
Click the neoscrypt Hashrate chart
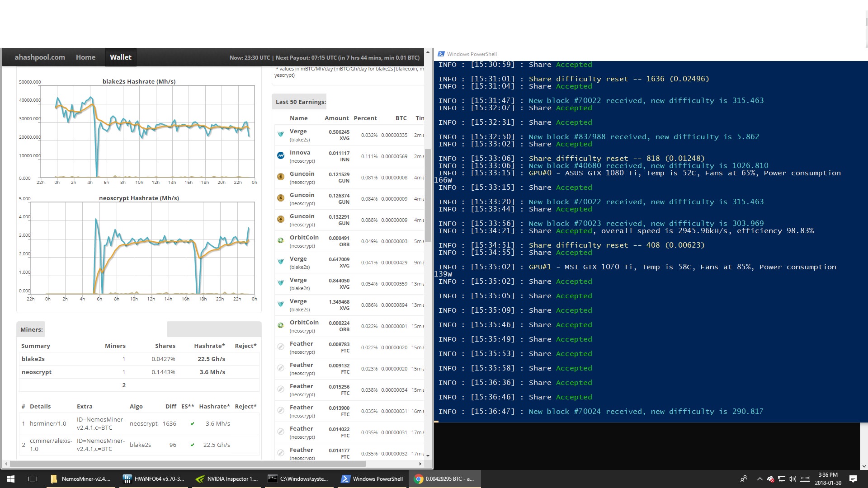tap(142, 248)
